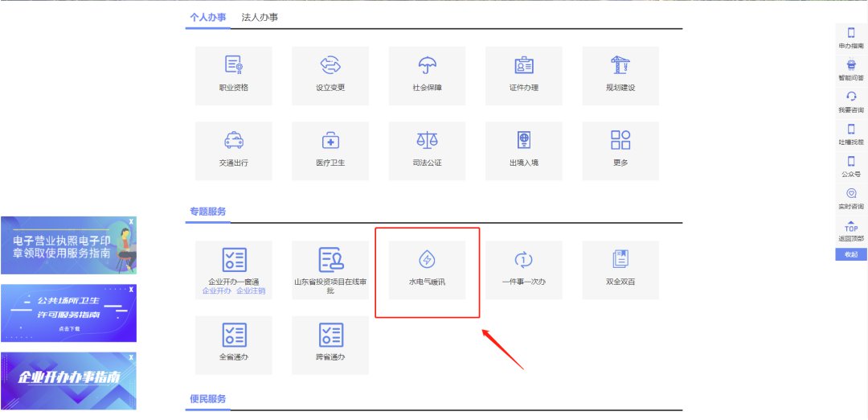
Task: Click the 企业开办 link
Action: pyautogui.click(x=217, y=290)
